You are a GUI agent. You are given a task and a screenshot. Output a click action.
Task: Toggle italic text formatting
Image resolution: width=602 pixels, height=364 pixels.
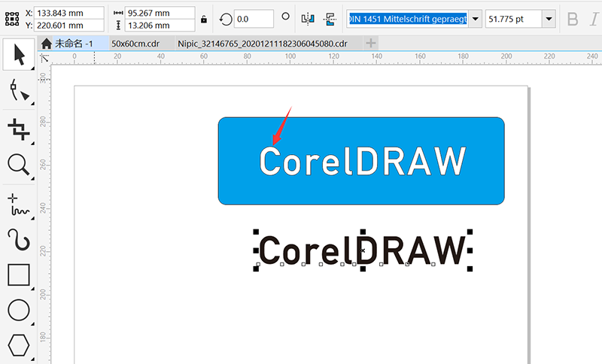(594, 19)
